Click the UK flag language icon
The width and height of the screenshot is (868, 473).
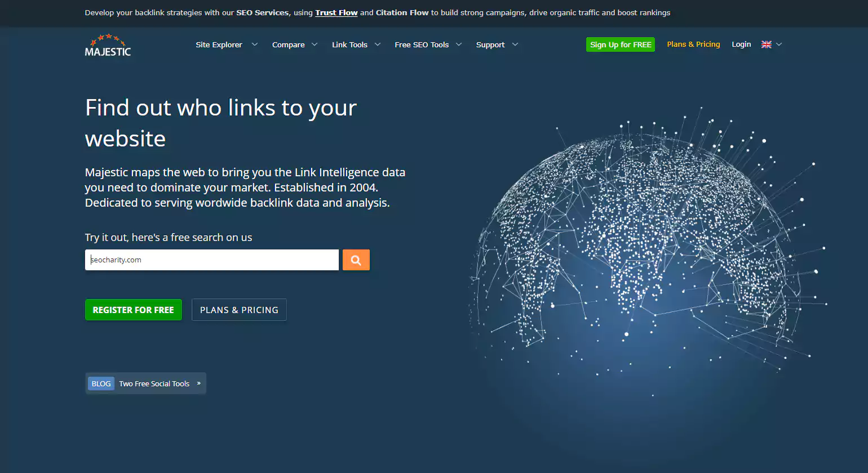pyautogui.click(x=766, y=44)
